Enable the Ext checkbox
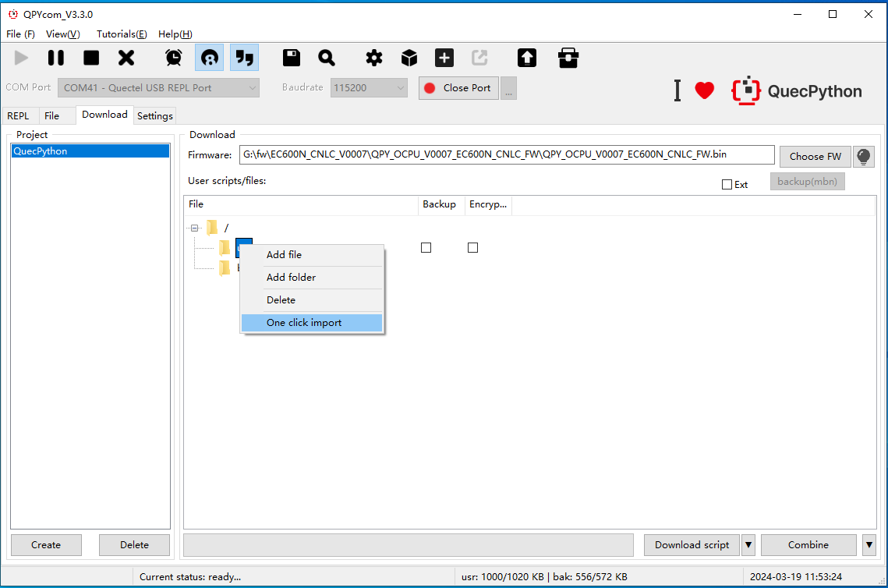Viewport: 888px width, 588px height. 727,185
